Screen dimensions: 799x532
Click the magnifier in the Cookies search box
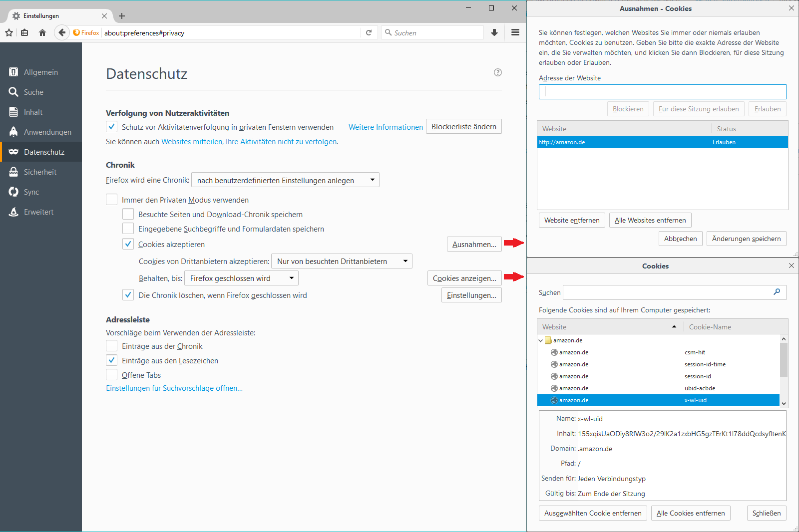[777, 292]
